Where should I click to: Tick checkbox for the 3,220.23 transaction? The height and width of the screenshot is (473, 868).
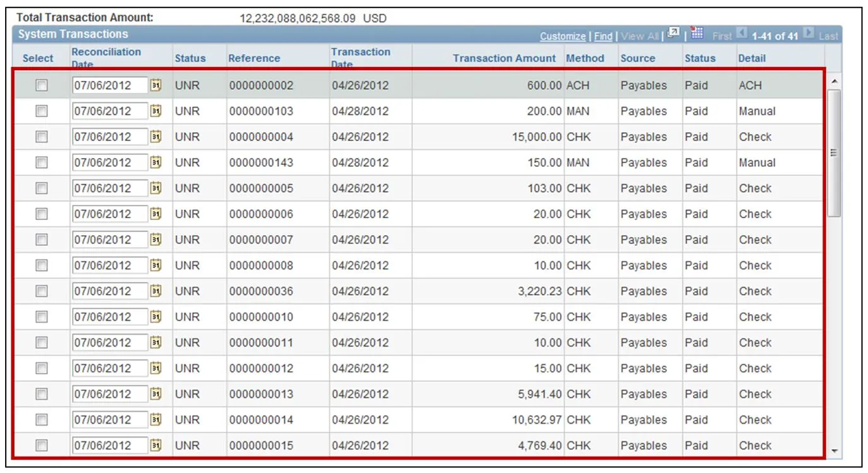click(42, 291)
